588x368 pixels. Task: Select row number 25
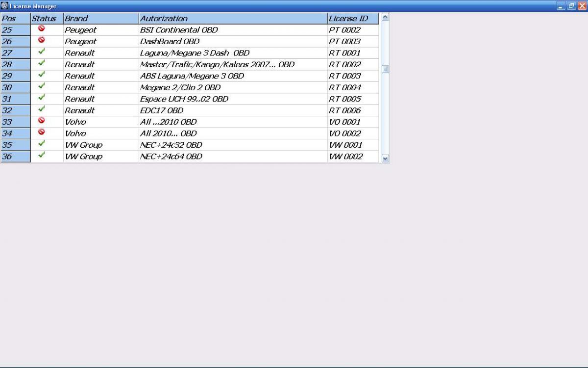coord(16,30)
